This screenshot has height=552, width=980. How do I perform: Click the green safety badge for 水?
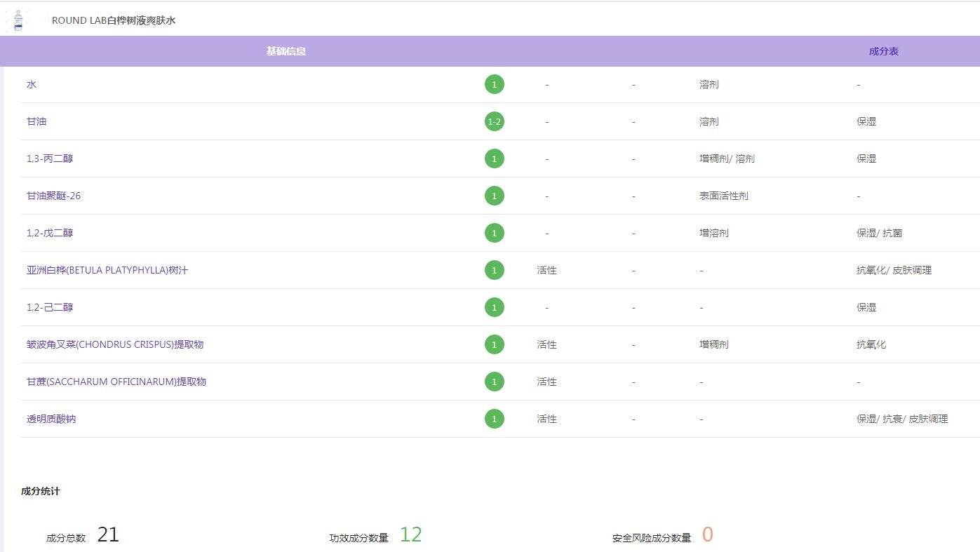[x=494, y=84]
